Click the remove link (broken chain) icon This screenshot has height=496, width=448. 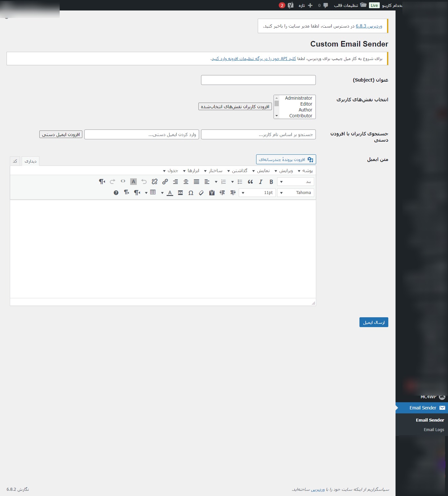coord(154,182)
